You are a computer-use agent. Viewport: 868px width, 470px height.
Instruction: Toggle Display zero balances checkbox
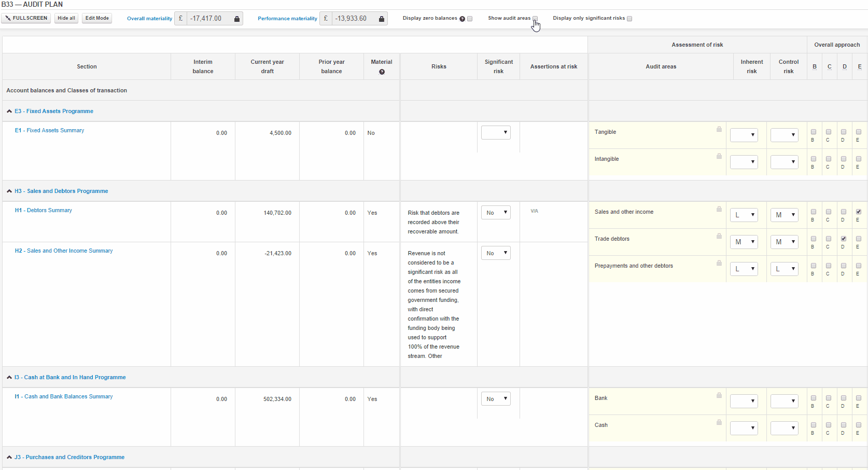coord(470,19)
